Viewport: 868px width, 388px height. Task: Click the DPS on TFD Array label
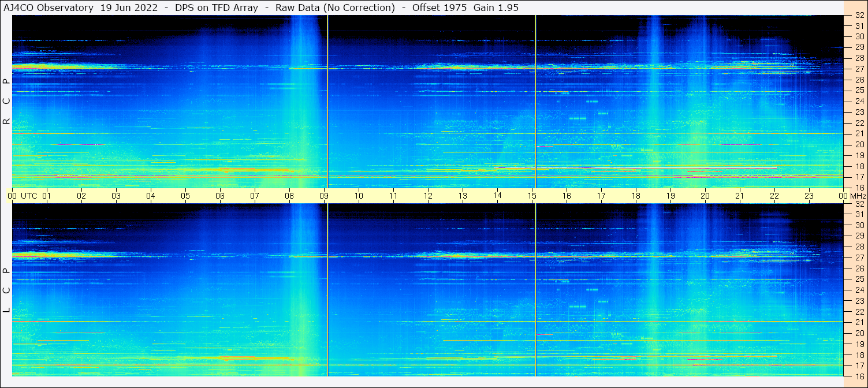coord(217,8)
